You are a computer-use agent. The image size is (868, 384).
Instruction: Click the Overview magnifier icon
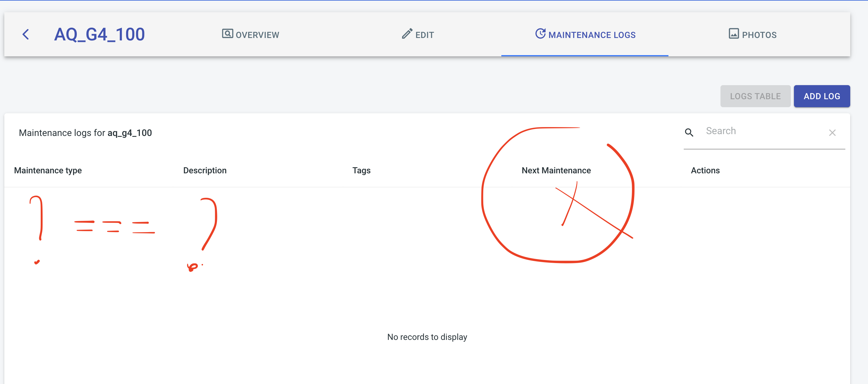[x=227, y=34]
